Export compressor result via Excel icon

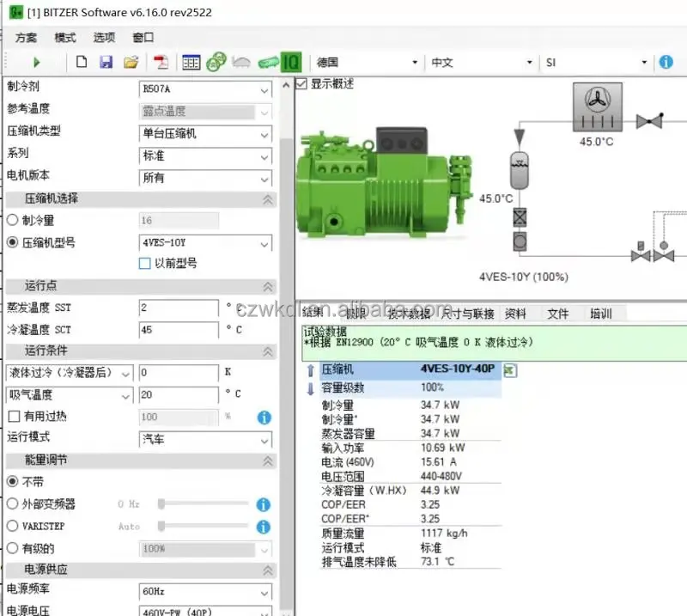510,370
